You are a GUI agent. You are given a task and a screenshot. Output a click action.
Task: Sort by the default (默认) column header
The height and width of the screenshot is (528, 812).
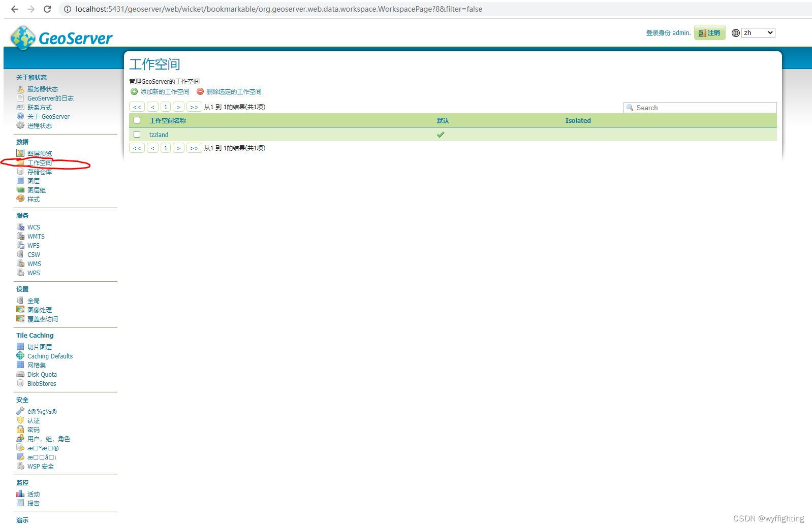tap(443, 121)
